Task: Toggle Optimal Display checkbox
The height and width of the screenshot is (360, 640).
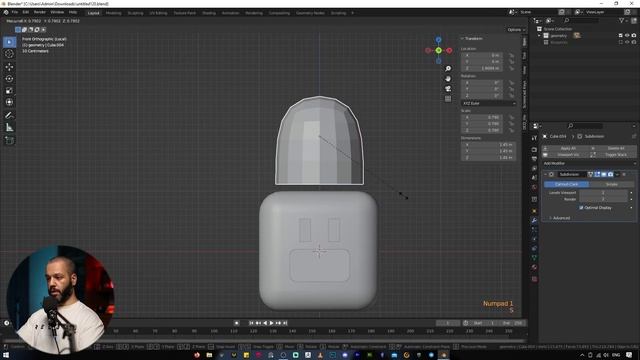Action: (581, 208)
